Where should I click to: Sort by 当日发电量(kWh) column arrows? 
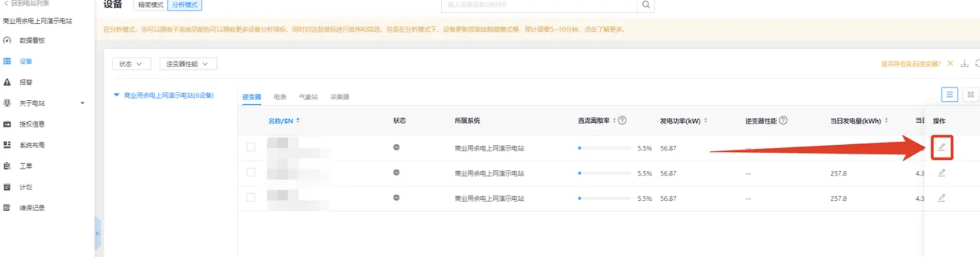coord(886,120)
